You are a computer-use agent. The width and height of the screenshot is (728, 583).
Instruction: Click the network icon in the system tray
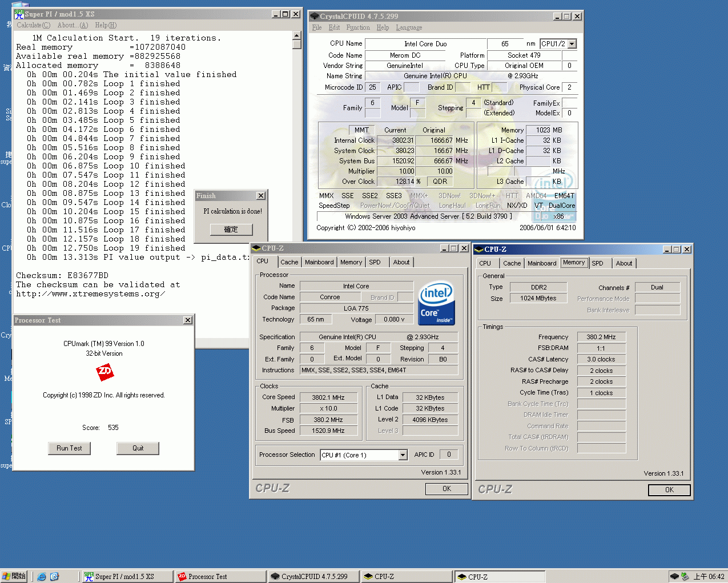pyautogui.click(x=685, y=576)
